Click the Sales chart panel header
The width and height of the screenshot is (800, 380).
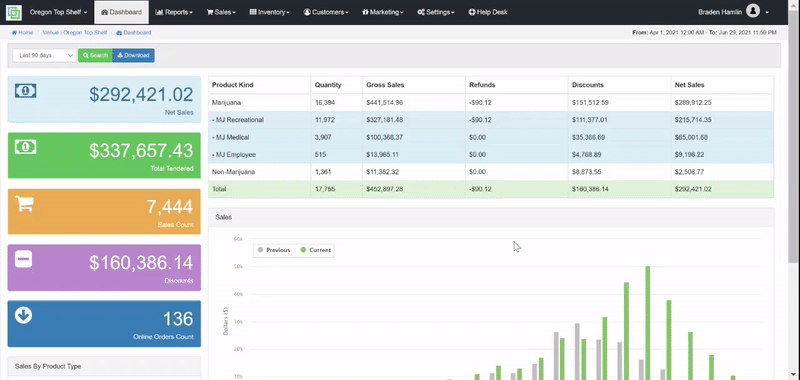491,217
